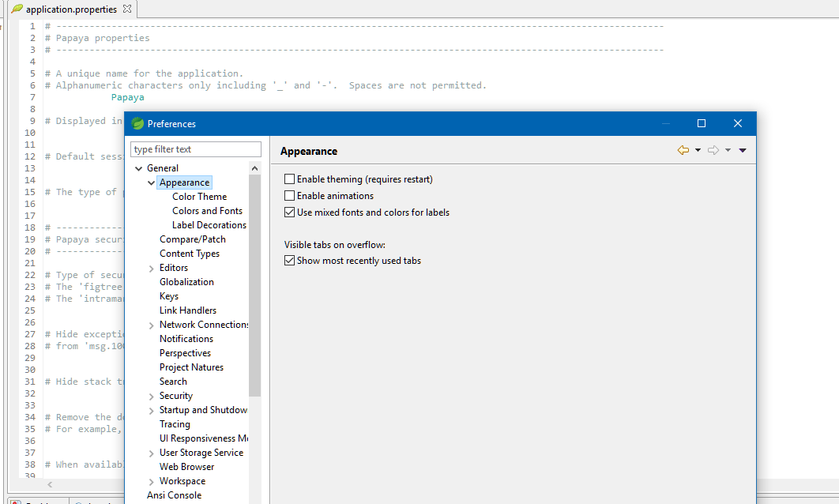Select Security in the preferences tree
839x504 pixels.
176,396
